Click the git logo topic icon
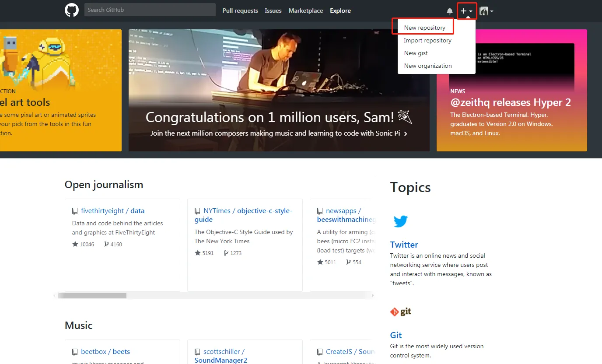This screenshot has height=364, width=602. 401,311
